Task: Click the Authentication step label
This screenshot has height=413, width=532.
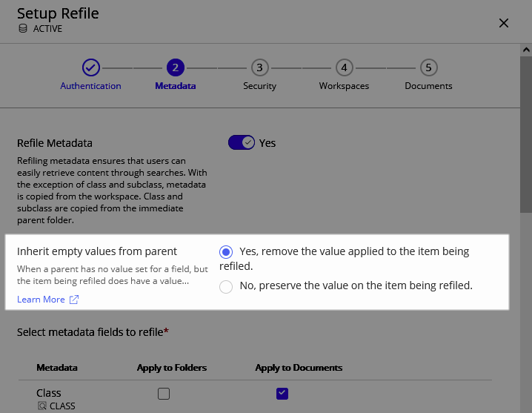Action: (x=90, y=86)
